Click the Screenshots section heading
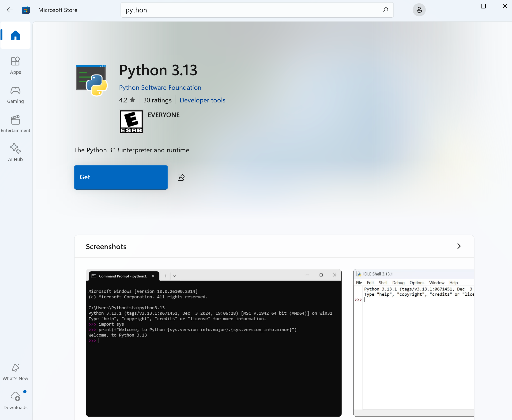512x420 pixels. pyautogui.click(x=106, y=247)
